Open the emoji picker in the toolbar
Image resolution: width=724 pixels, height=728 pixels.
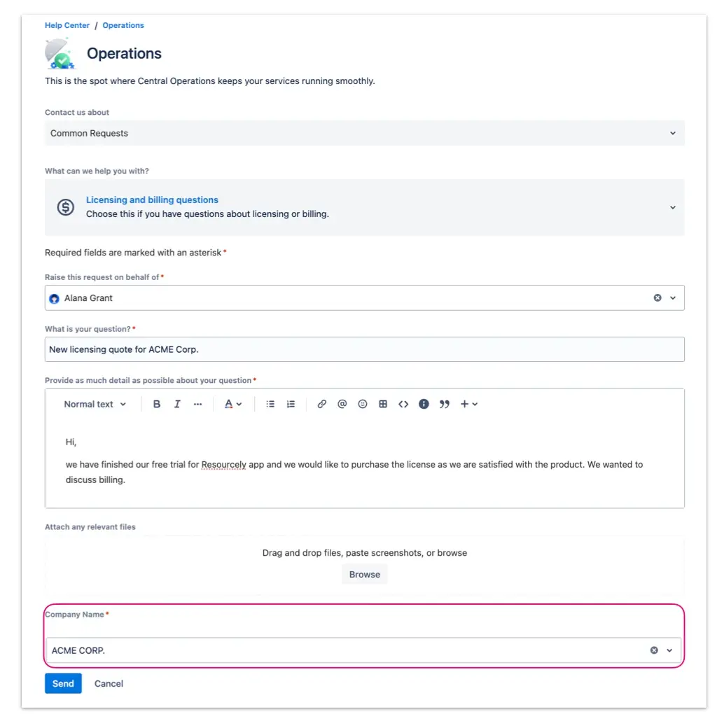(x=362, y=404)
